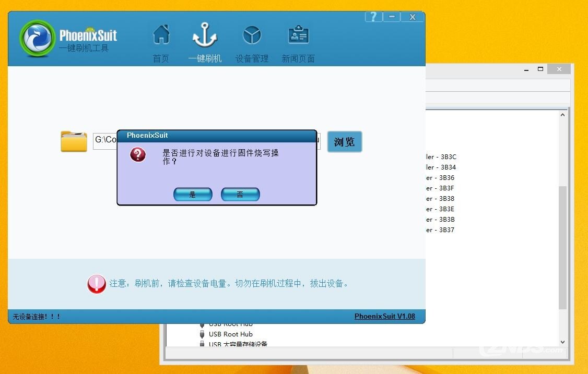Screen dimensions: 588x374
Task: Select the fully visible USB Root Hub row
Action: coord(226,334)
